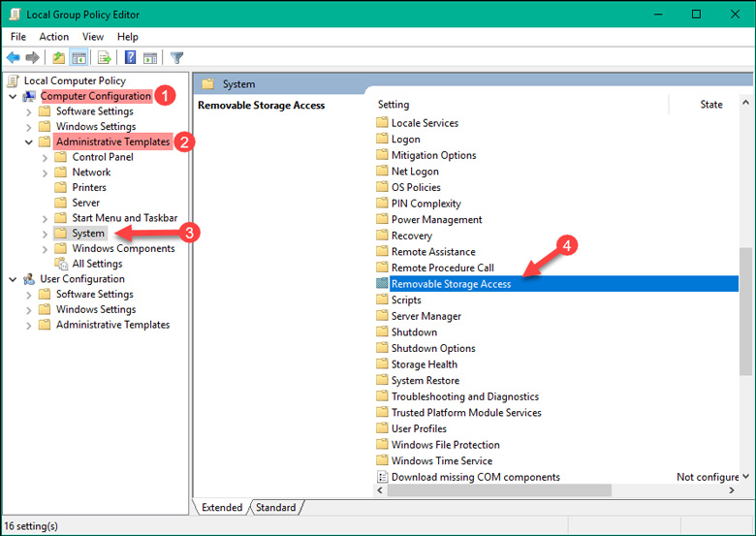The height and width of the screenshot is (536, 756).
Task: Collapse the Computer Configuration node
Action: pyautogui.click(x=13, y=96)
